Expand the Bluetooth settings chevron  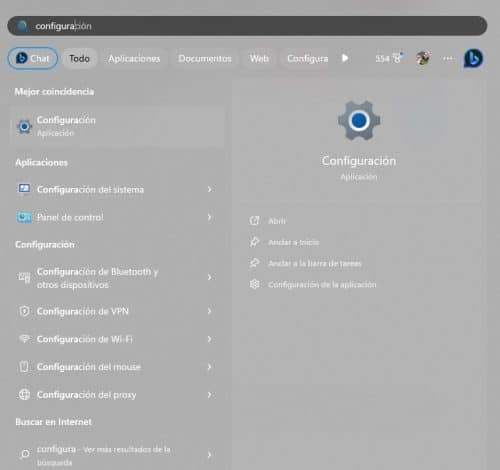click(209, 277)
